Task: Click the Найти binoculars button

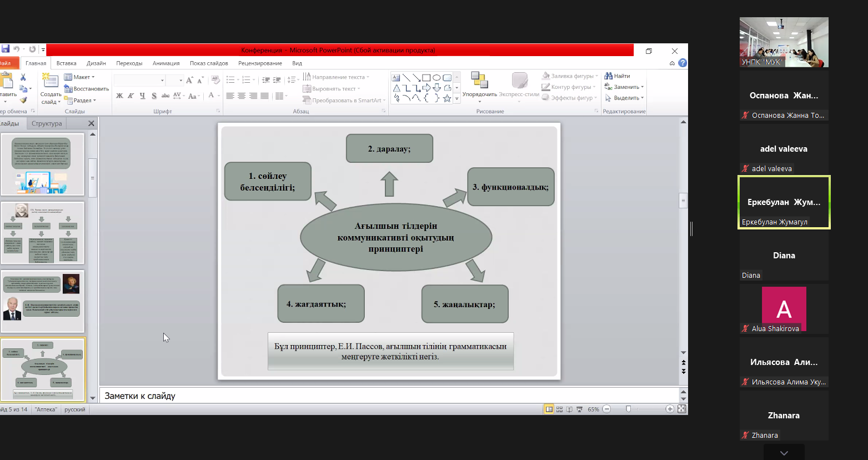Action: pos(617,76)
